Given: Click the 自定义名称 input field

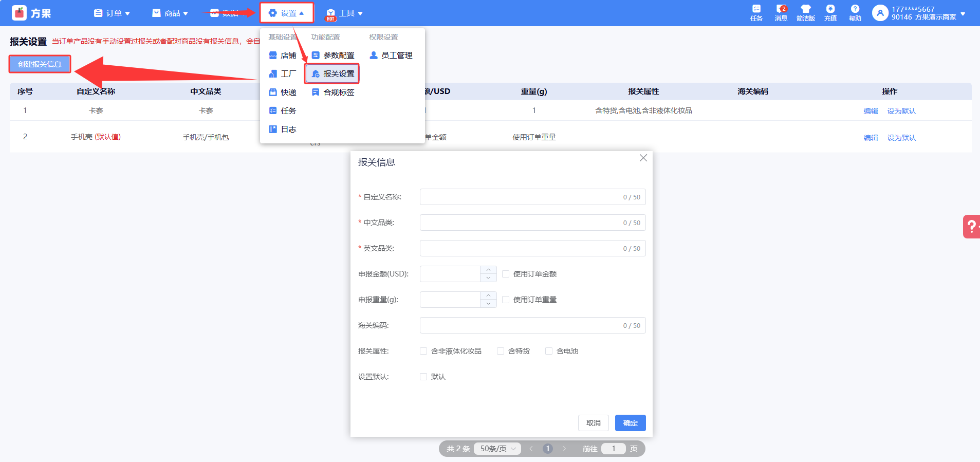Looking at the screenshot, I should point(519,197).
